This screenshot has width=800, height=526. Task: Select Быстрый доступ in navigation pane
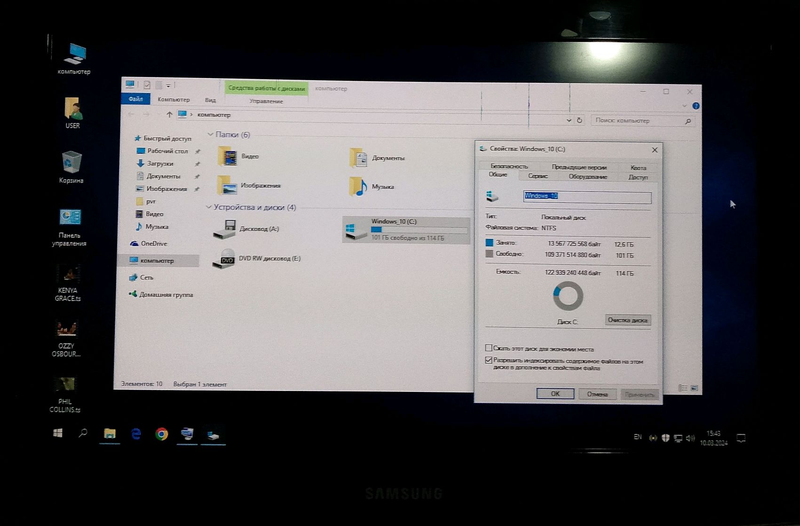(x=162, y=138)
